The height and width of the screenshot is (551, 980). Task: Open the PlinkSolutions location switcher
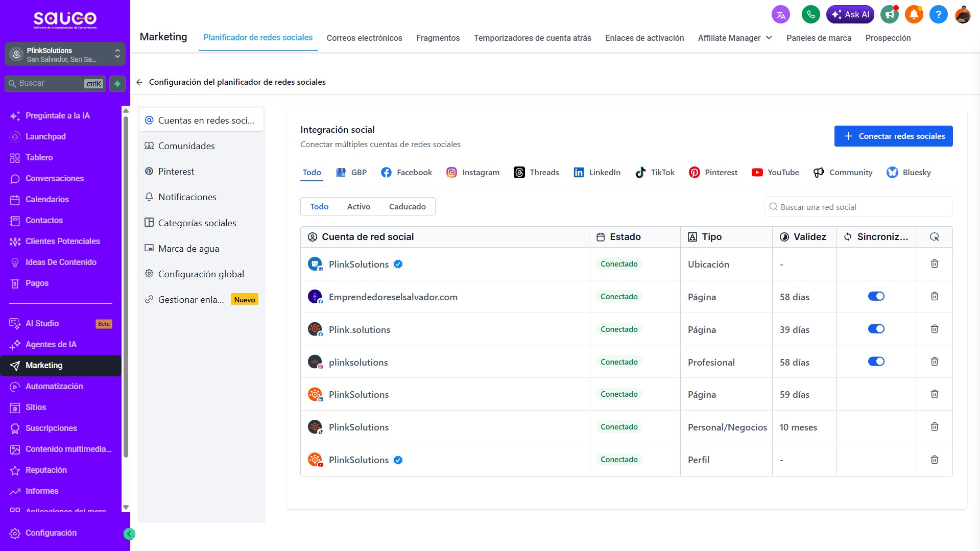pos(65,55)
